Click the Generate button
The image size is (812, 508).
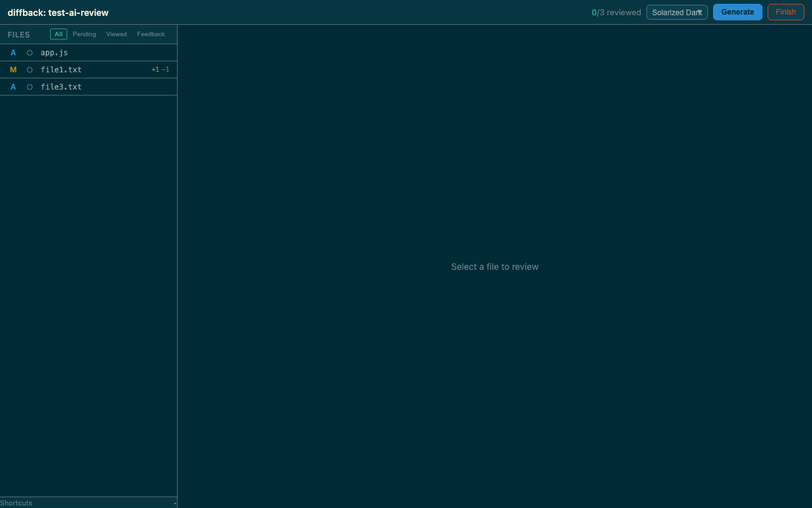point(737,11)
